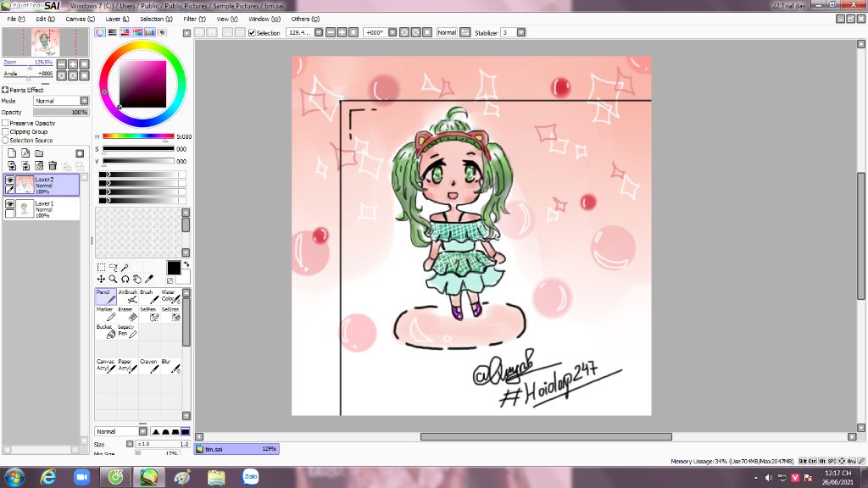Select the Brush tool

[149, 297]
